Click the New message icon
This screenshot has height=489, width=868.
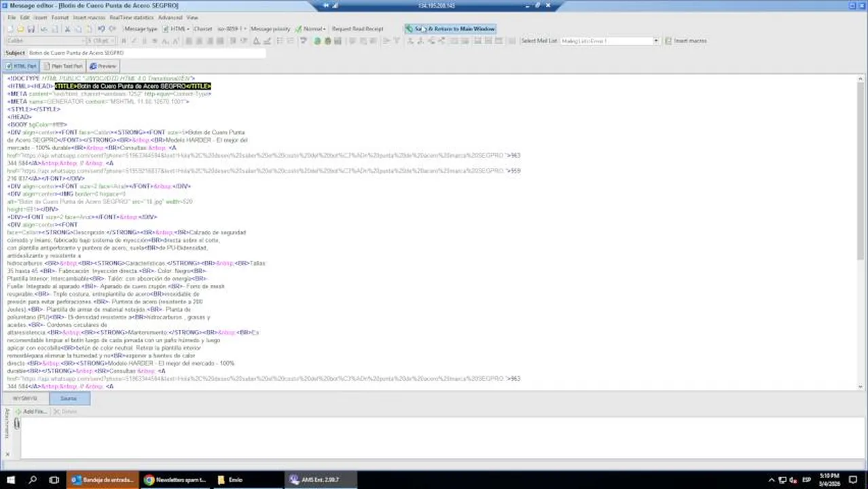(10, 29)
